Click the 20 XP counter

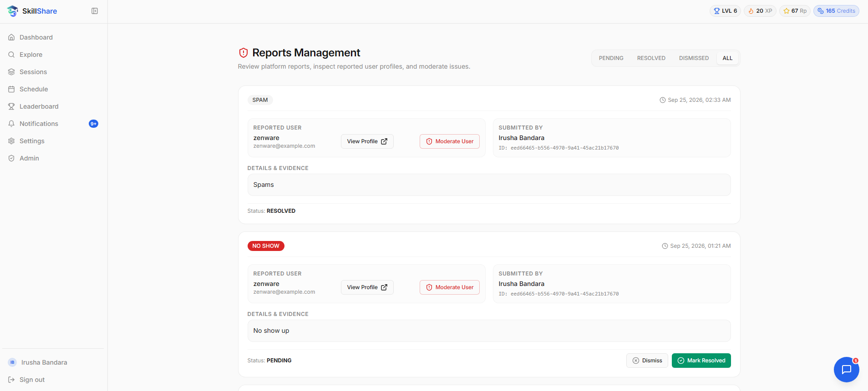tap(760, 11)
